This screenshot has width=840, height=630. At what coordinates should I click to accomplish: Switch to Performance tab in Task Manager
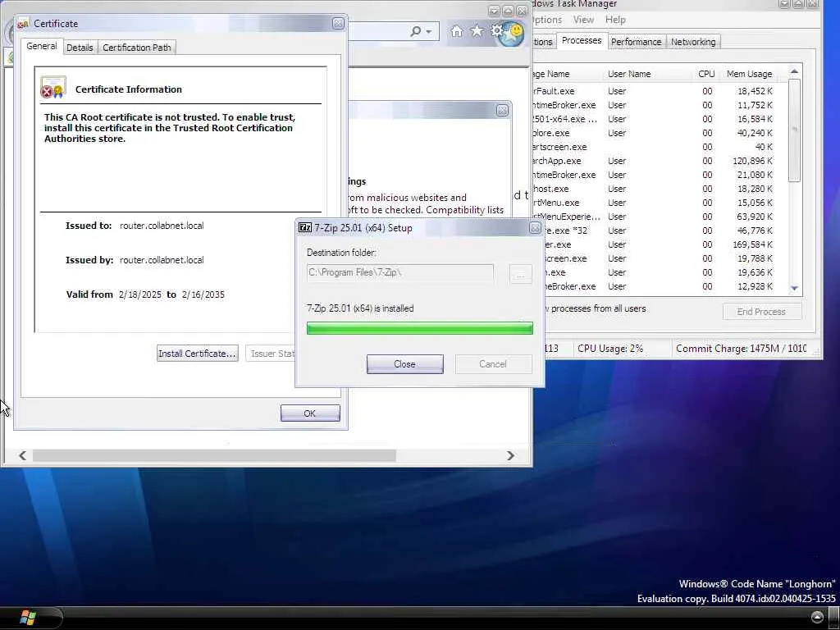(x=636, y=42)
